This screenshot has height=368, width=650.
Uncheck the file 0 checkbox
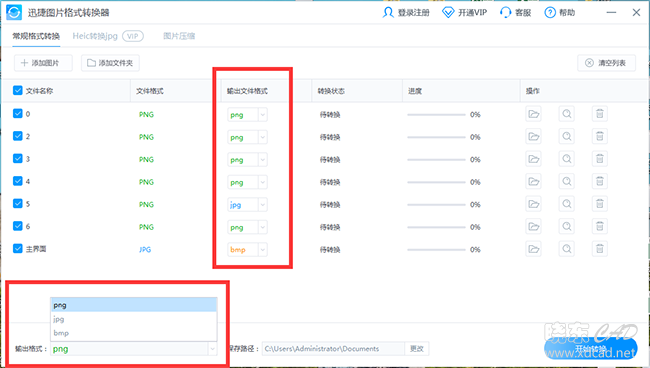click(17, 114)
